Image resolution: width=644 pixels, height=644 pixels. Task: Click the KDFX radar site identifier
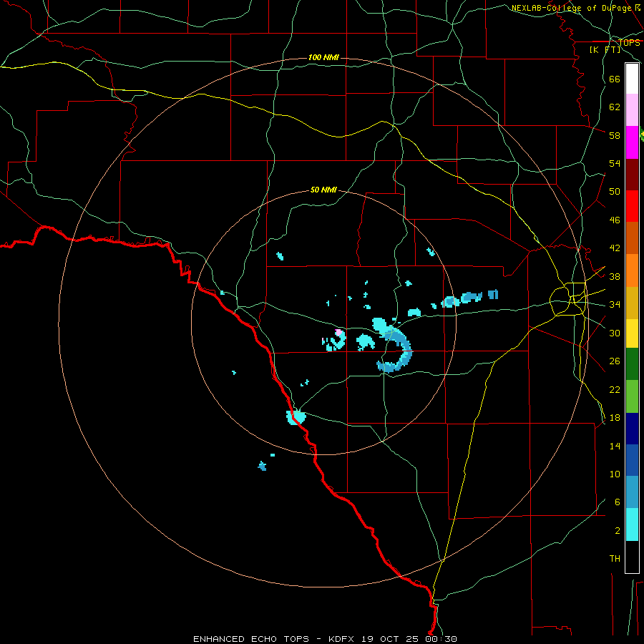click(x=343, y=639)
